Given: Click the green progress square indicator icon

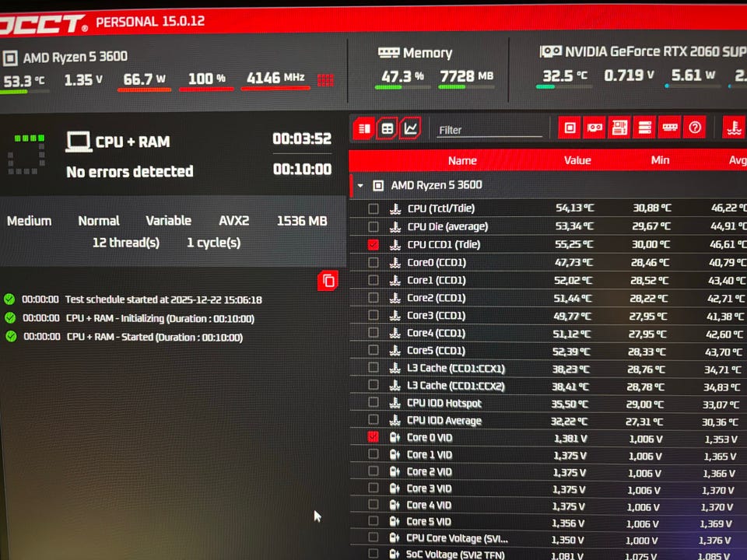Looking at the screenshot, I should click(26, 154).
